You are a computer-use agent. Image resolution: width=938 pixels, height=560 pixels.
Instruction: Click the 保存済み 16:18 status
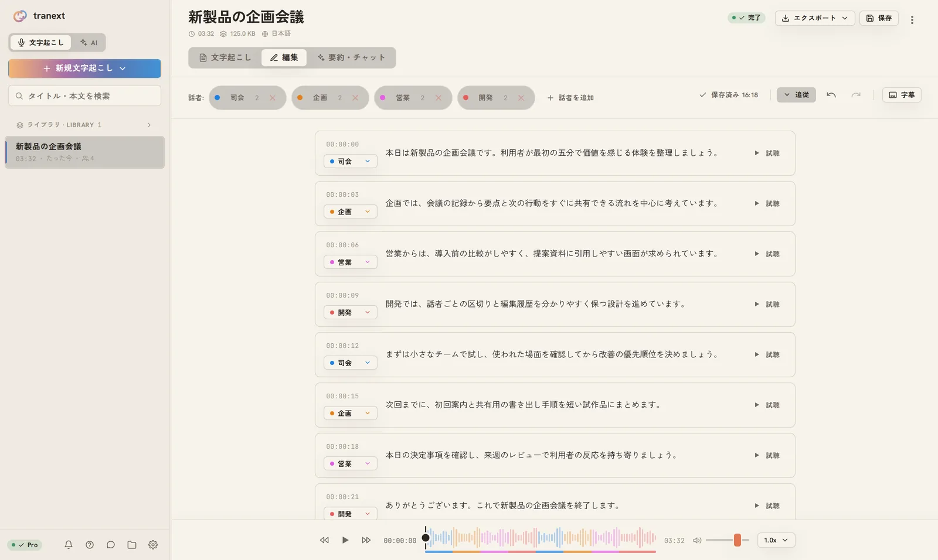pos(729,95)
